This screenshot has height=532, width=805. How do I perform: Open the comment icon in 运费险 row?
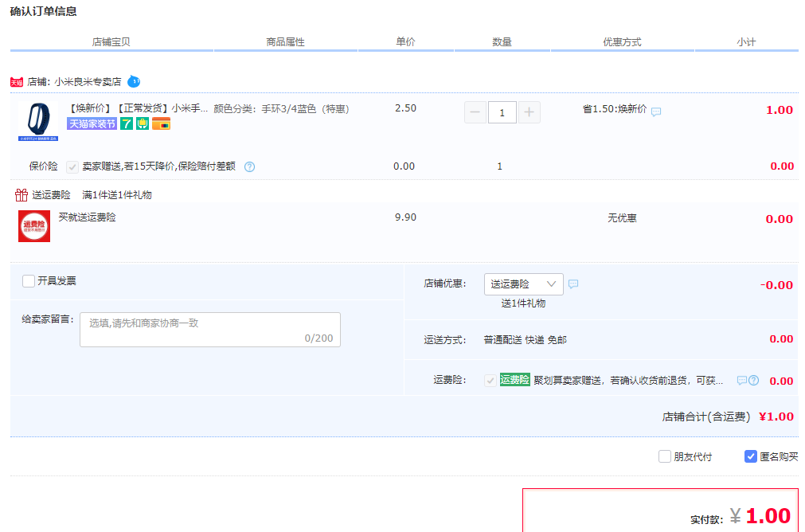click(742, 381)
